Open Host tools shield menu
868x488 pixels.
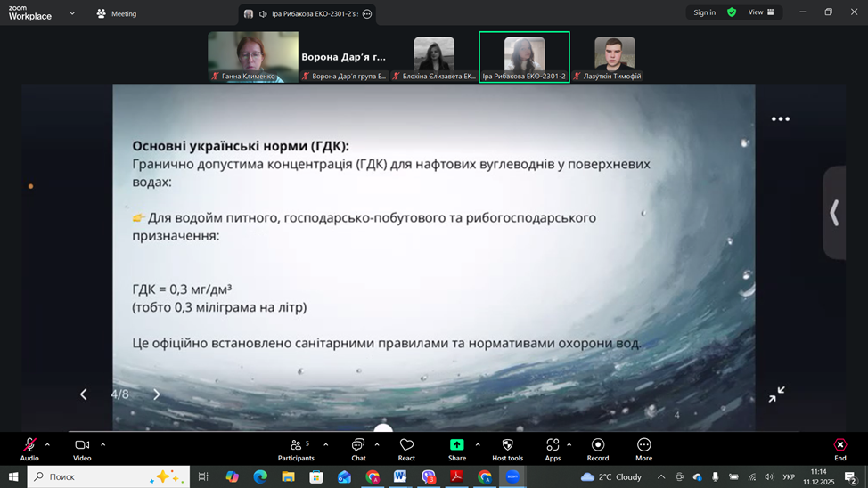(508, 448)
